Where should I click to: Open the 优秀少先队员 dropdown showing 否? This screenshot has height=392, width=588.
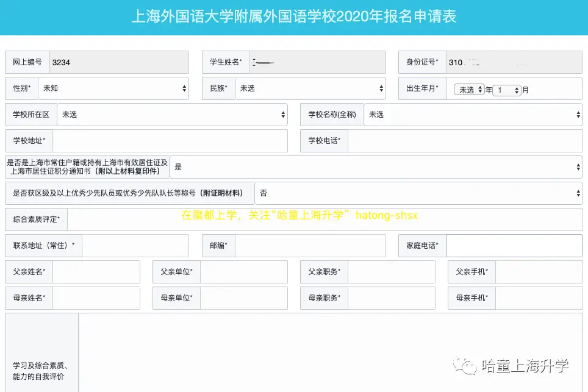[418, 193]
